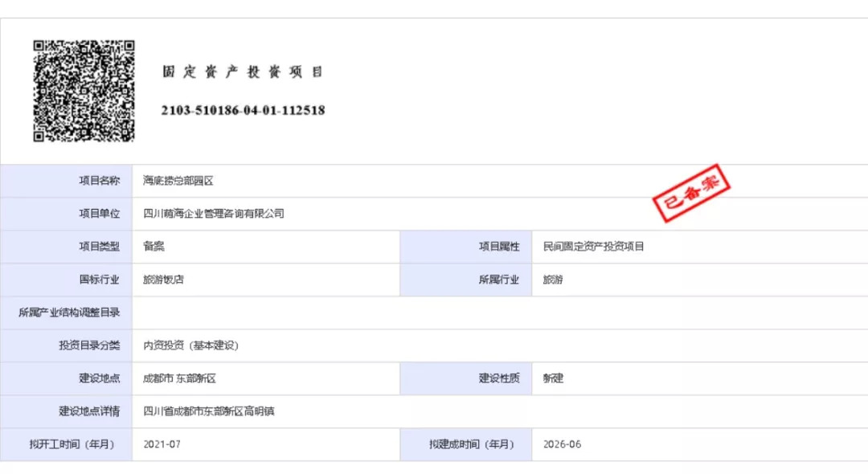Click the 备案 project type value
The image size is (868, 474).
(x=154, y=247)
